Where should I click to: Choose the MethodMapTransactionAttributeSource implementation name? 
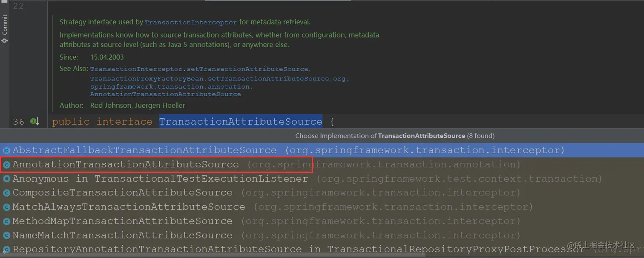pos(122,221)
